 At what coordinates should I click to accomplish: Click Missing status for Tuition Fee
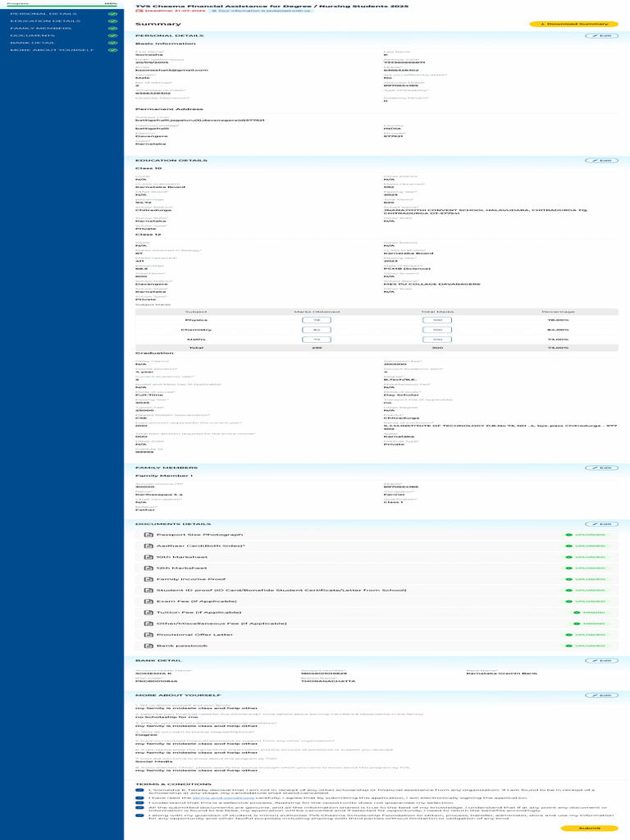tap(589, 612)
